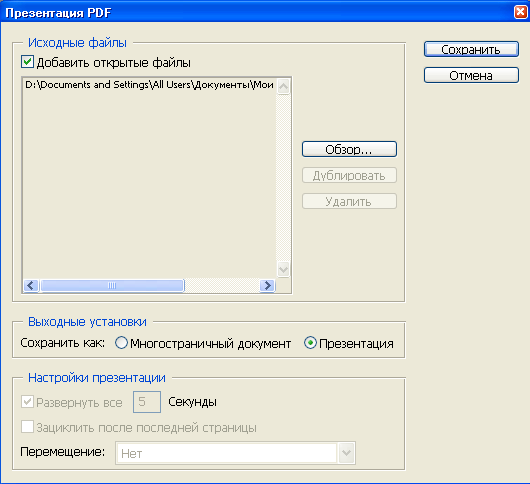Enable Зациклить после последней страницы checkbox

(27, 427)
